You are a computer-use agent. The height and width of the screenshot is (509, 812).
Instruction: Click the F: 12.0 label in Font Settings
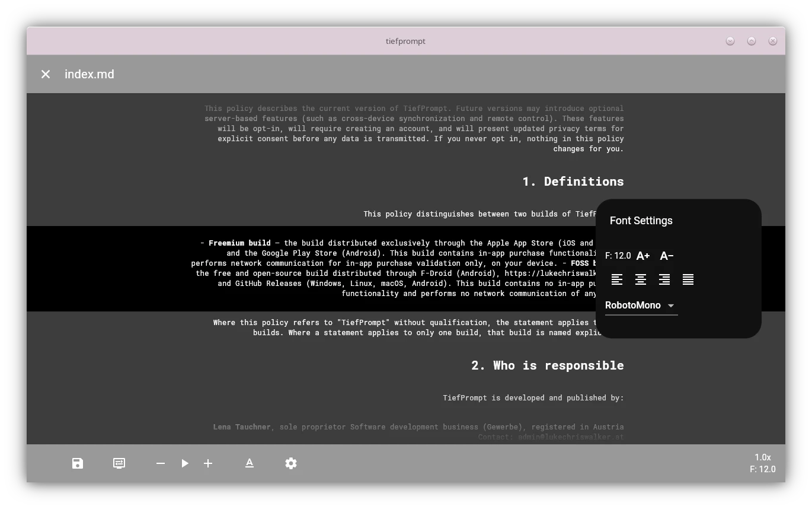coord(618,256)
